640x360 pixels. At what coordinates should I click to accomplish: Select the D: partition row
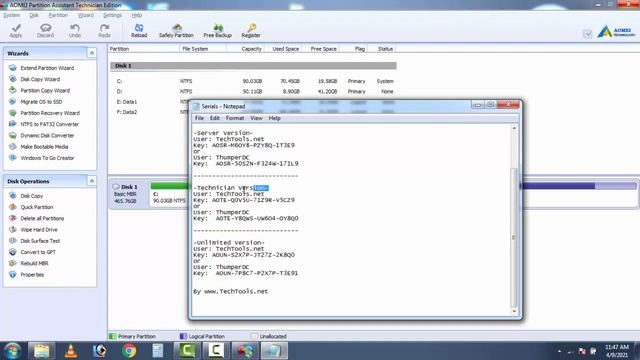pyautogui.click(x=253, y=91)
